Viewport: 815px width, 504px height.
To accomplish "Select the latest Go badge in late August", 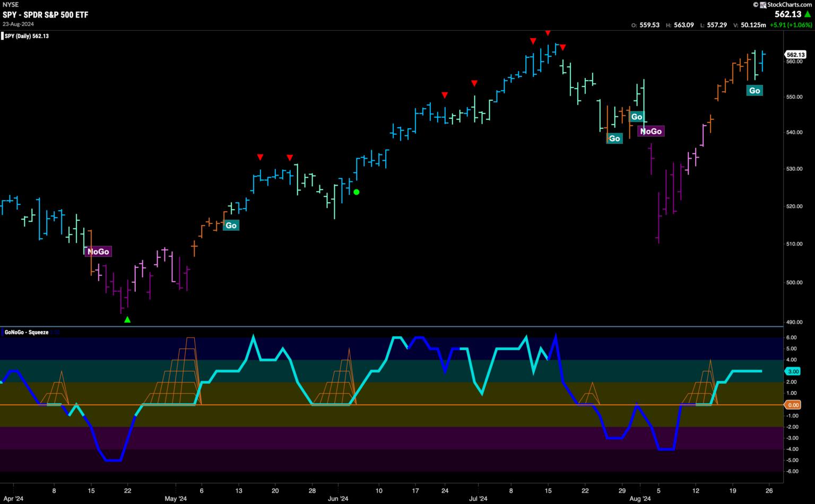I will pyautogui.click(x=755, y=91).
